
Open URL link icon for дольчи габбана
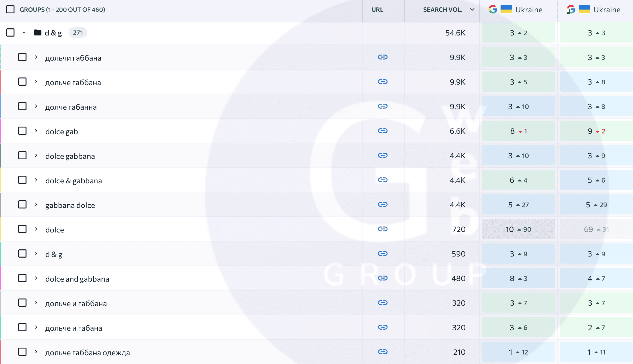pyautogui.click(x=383, y=57)
